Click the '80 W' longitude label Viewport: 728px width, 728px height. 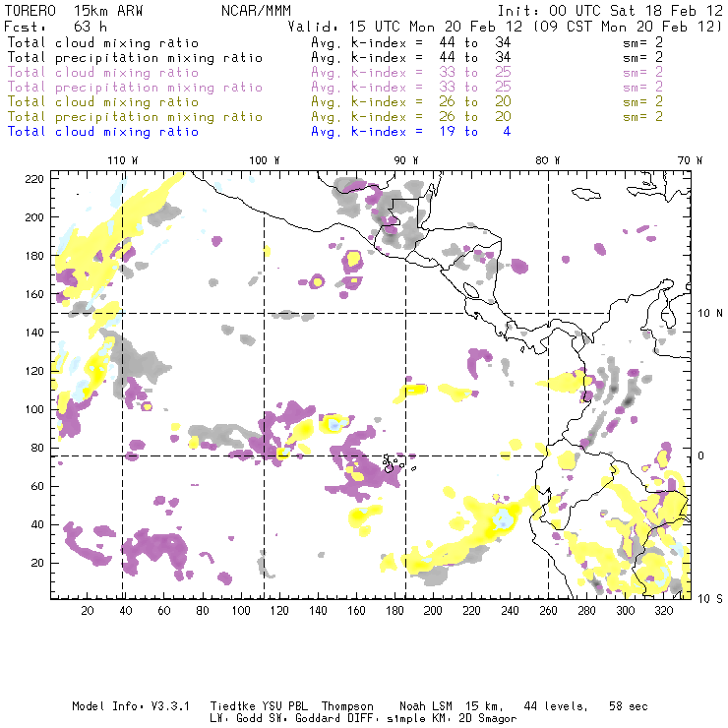coord(548,160)
